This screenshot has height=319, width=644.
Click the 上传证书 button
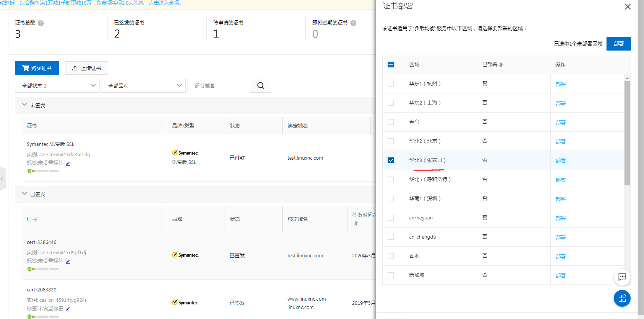pyautogui.click(x=86, y=68)
